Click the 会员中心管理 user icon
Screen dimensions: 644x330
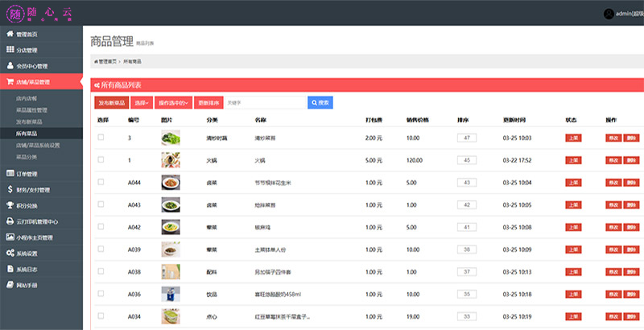(10, 66)
